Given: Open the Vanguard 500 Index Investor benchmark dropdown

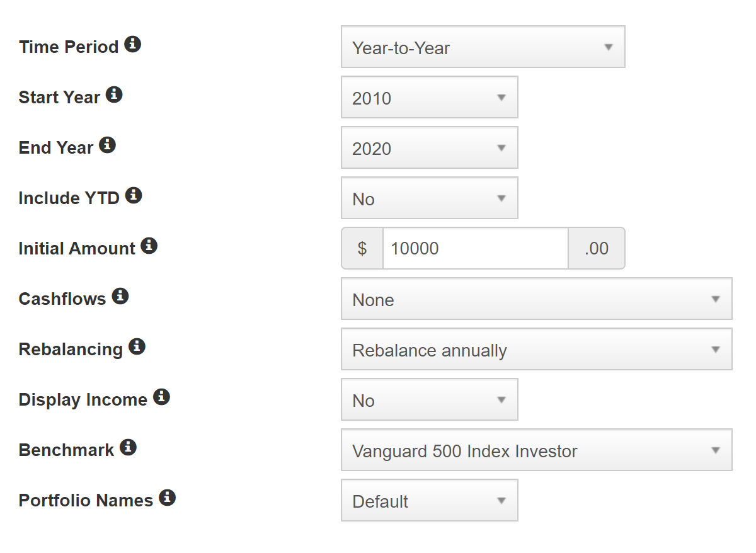Looking at the screenshot, I should coord(537,450).
